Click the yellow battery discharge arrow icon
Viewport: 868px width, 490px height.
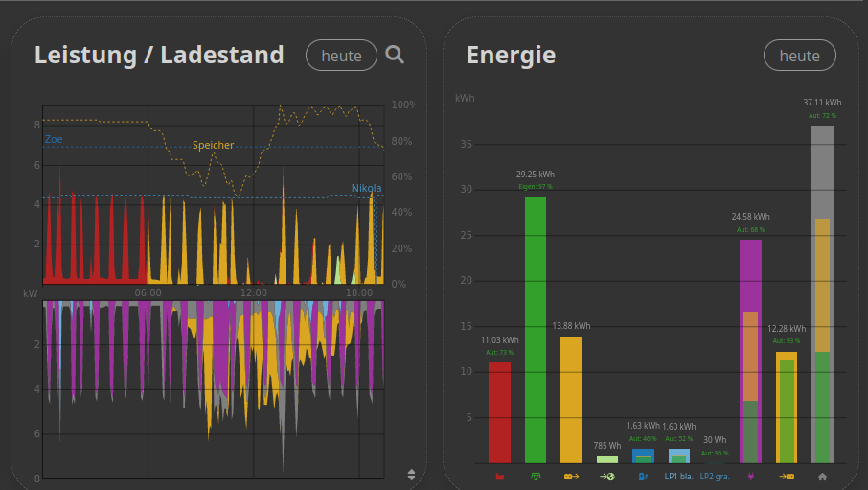(571, 477)
